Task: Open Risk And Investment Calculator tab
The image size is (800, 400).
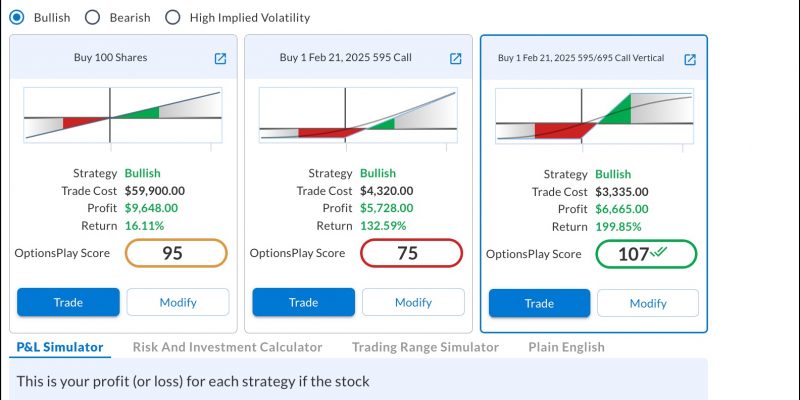Action: pyautogui.click(x=227, y=347)
